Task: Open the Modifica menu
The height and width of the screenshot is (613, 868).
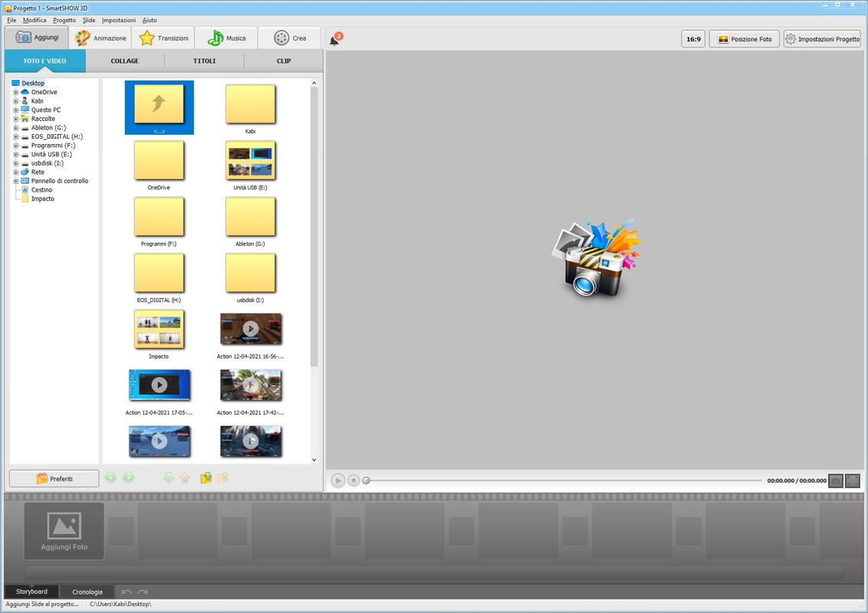Action: coord(35,20)
